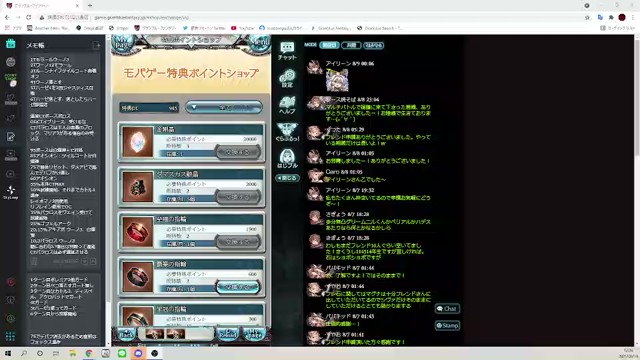Select the first highlighted MODE toggle
The height and width of the screenshot is (360, 640).
329,45
